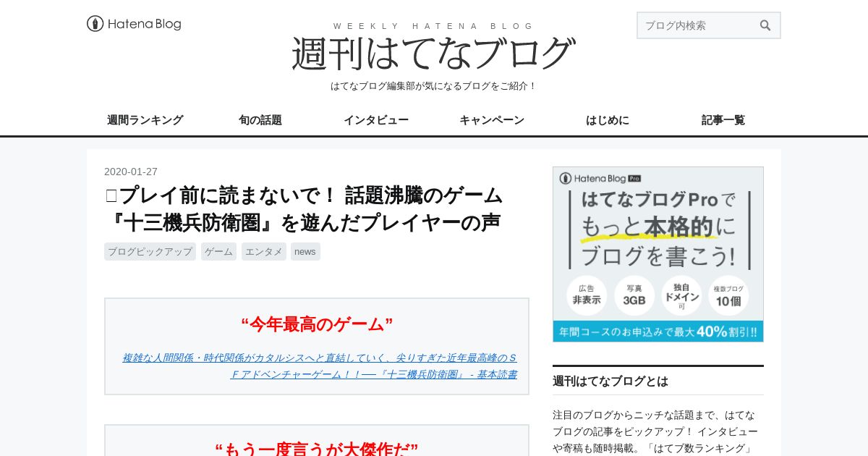This screenshot has width=868, height=456.
Task: Click the search magnifier icon
Action: point(765,25)
